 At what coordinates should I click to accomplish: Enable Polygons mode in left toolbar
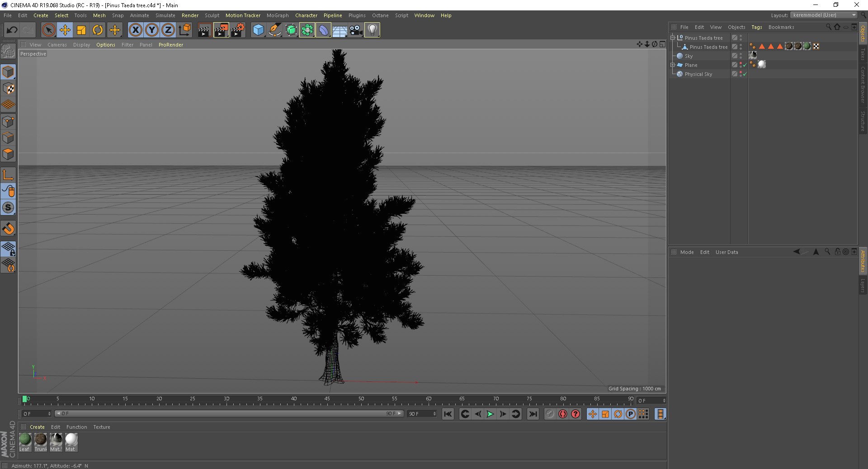[9, 154]
